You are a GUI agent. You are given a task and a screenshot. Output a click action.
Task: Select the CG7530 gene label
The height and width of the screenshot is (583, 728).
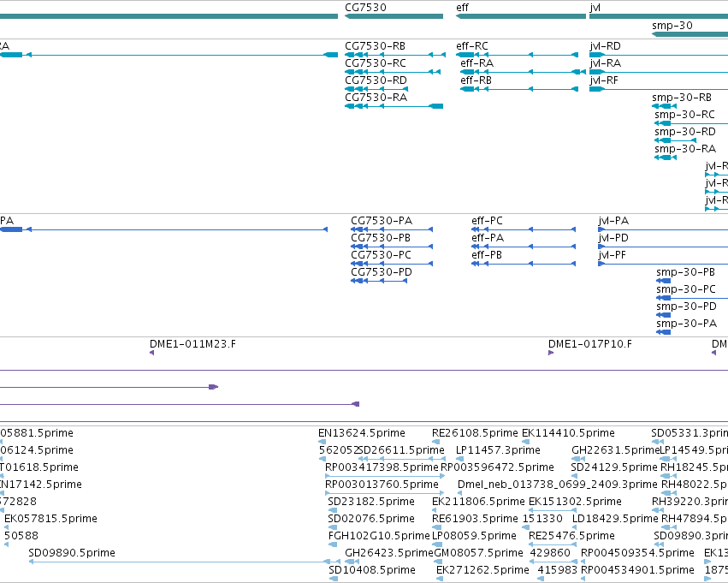point(365,8)
